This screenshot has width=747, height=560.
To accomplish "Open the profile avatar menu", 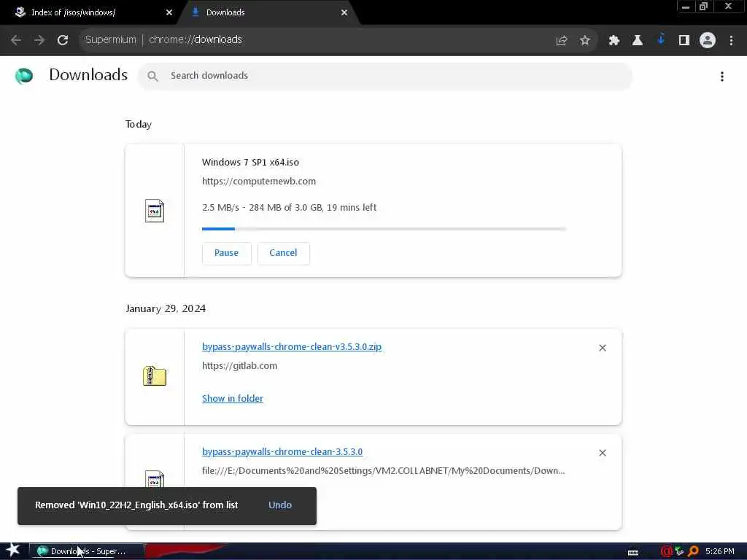I will pyautogui.click(x=708, y=41).
